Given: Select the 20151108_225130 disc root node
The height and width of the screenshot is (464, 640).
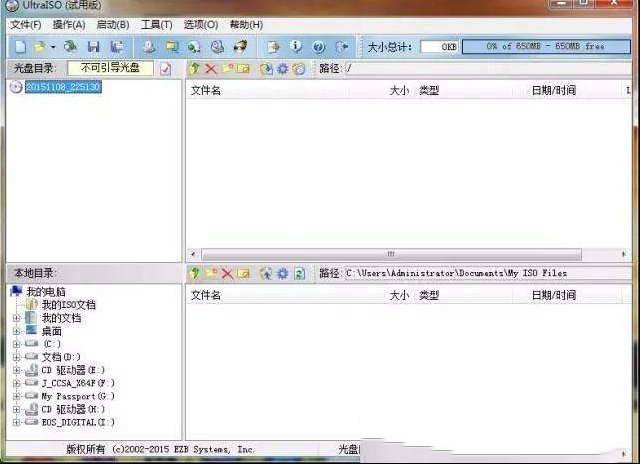Looking at the screenshot, I should pos(63,87).
